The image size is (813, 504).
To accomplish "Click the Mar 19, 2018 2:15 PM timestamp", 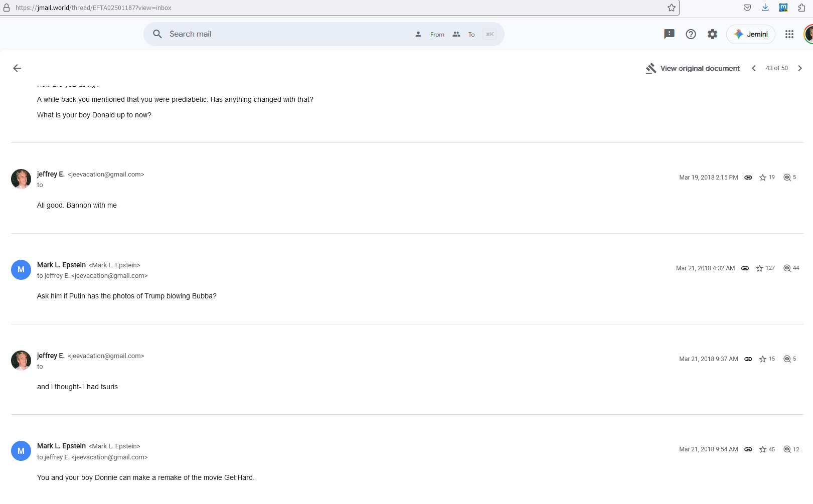I will (709, 178).
